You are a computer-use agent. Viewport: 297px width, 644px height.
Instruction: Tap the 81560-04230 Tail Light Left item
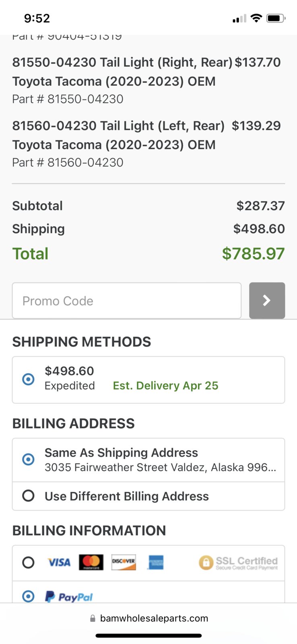coord(146,143)
